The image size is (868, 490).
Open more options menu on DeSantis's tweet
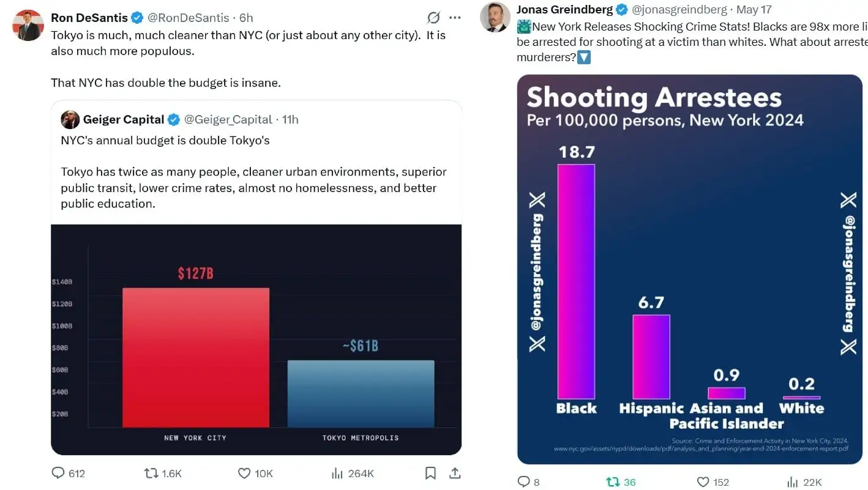pos(455,18)
